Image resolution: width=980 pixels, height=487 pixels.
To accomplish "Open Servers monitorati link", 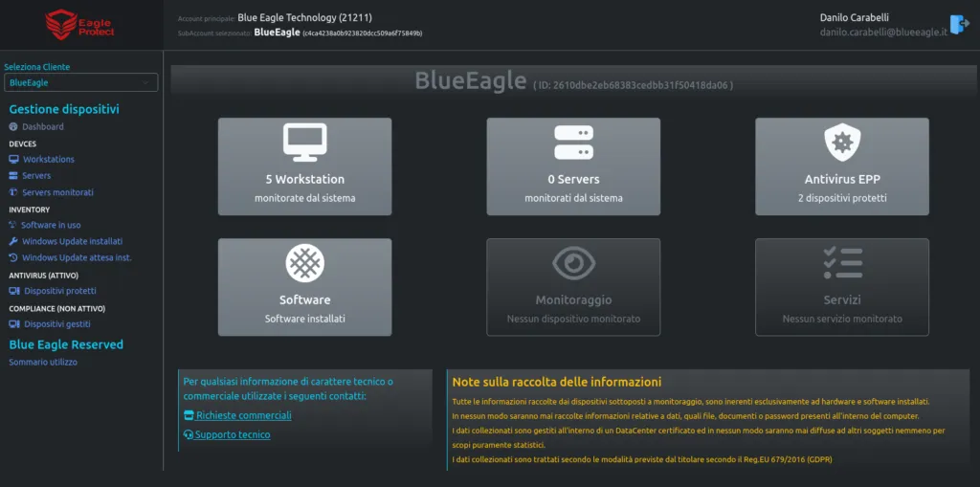I will (58, 192).
